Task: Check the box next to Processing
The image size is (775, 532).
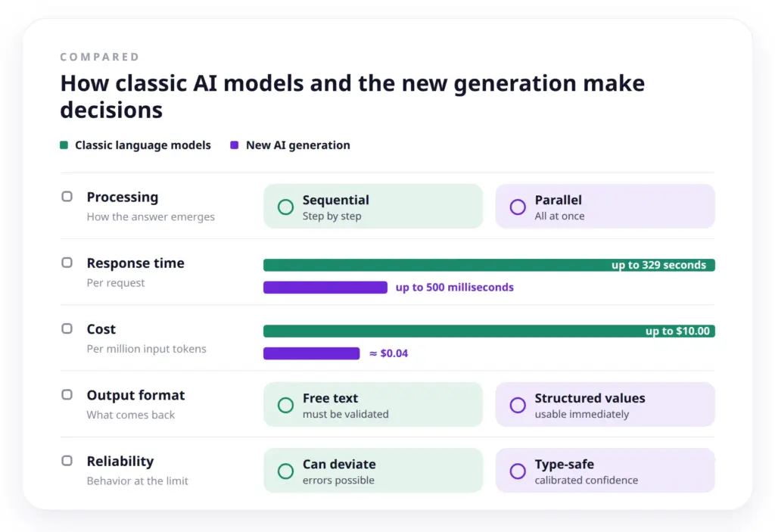Action: [x=67, y=197]
